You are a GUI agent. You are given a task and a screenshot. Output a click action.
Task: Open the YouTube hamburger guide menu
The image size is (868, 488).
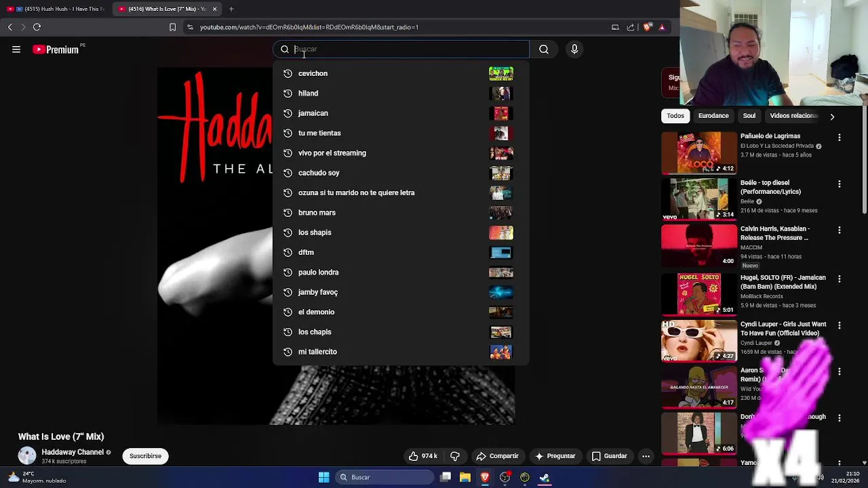click(16, 49)
